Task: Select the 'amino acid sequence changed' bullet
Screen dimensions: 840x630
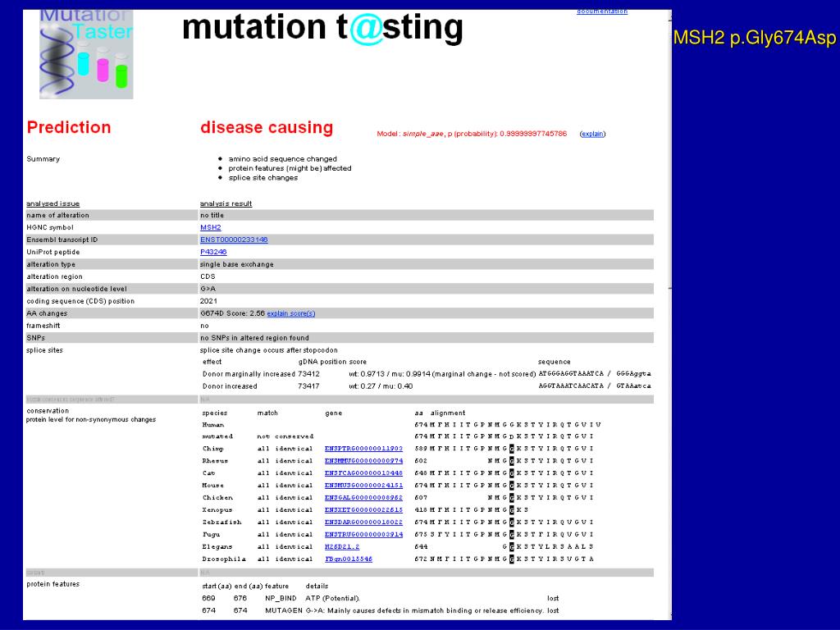Action: (283, 159)
